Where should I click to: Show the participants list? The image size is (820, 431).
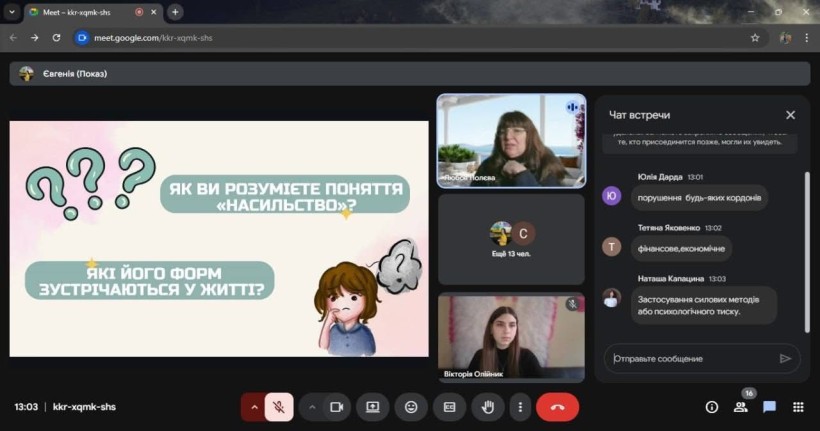coord(741,407)
